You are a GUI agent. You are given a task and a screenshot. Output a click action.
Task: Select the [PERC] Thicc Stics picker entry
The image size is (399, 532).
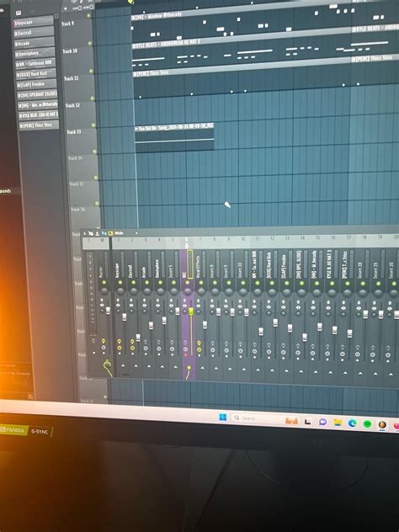(39, 125)
